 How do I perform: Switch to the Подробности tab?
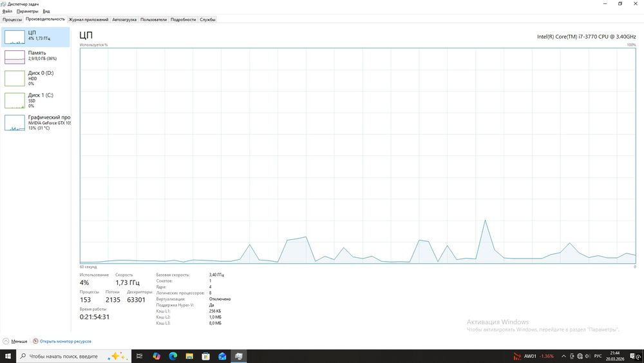[x=183, y=19]
